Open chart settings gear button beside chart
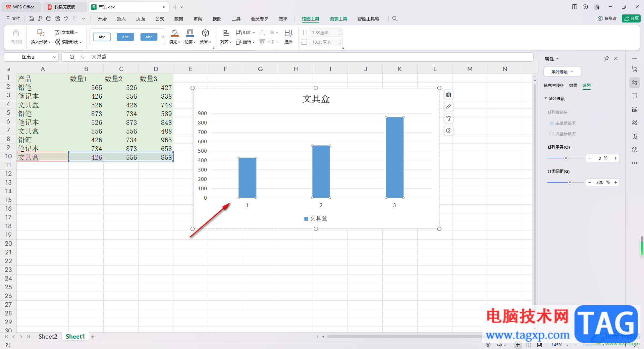 coord(449,131)
